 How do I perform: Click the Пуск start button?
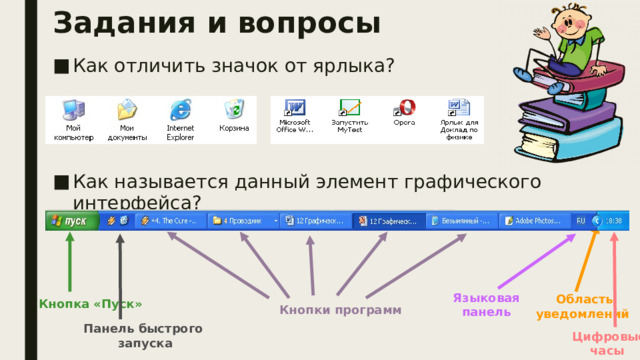tap(72, 221)
